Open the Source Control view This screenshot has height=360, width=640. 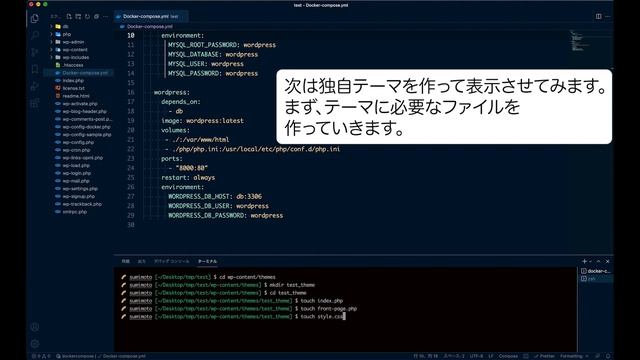pyautogui.click(x=35, y=52)
